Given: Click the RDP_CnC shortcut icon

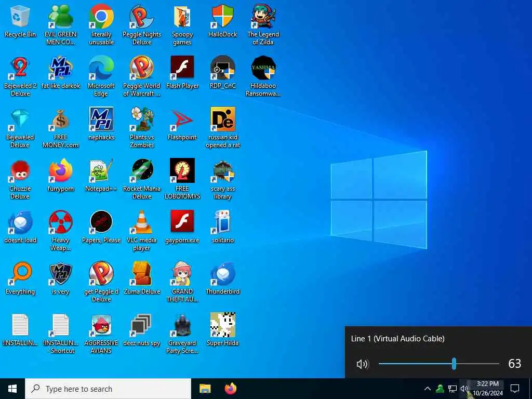Looking at the screenshot, I should pos(222,68).
